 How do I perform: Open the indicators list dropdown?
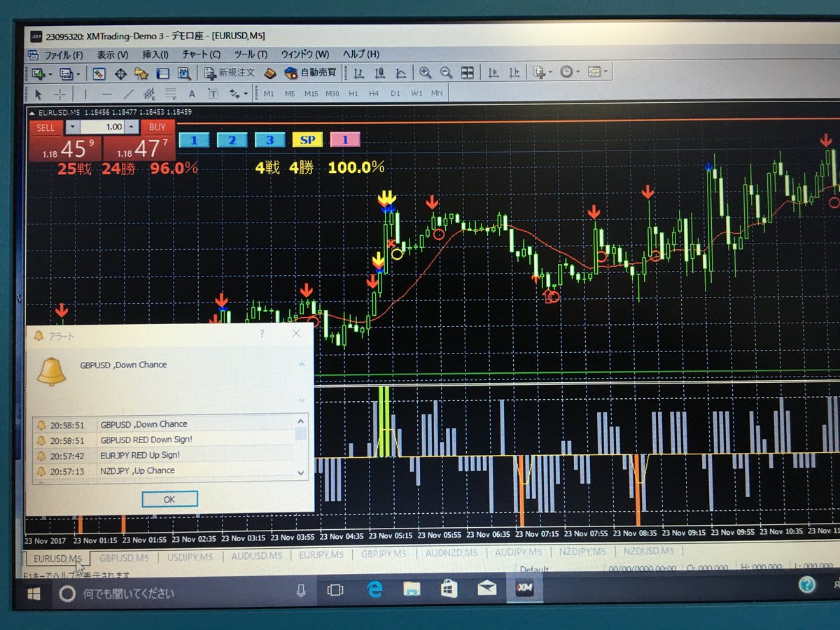pyautogui.click(x=542, y=72)
